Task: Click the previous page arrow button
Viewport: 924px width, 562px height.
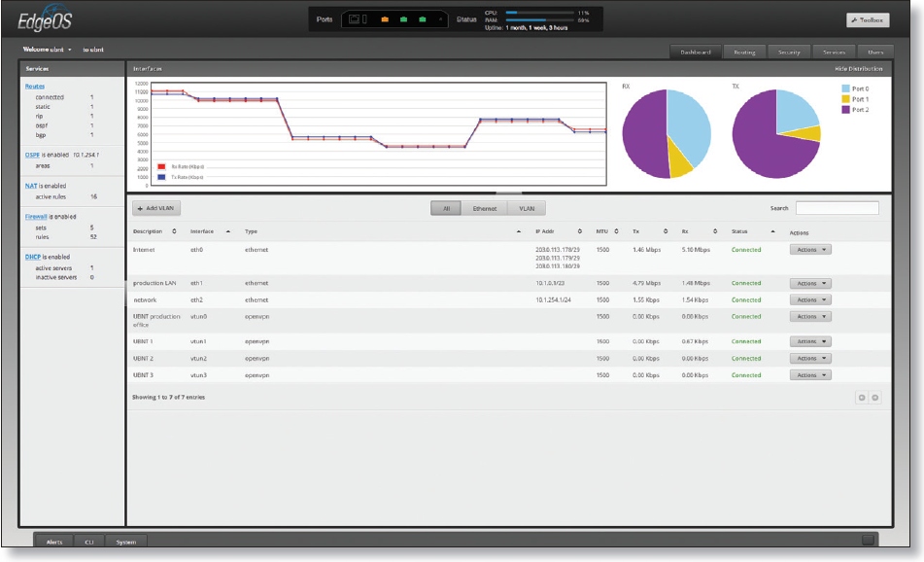Action: (x=862, y=398)
